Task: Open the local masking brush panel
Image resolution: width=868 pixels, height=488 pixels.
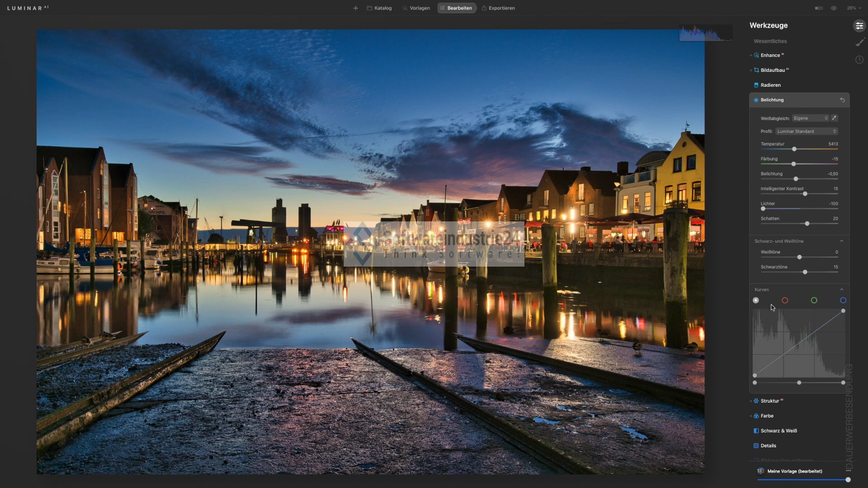Action: [859, 42]
